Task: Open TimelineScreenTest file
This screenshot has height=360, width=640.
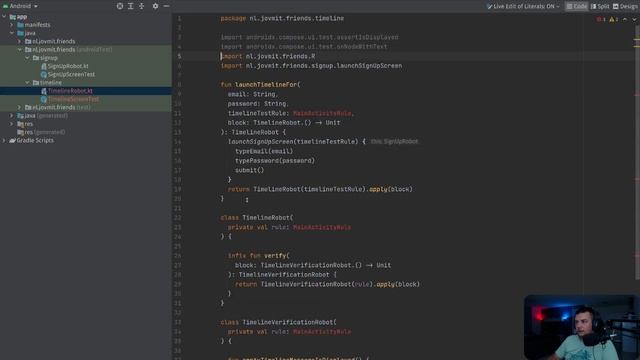Action: [x=73, y=99]
